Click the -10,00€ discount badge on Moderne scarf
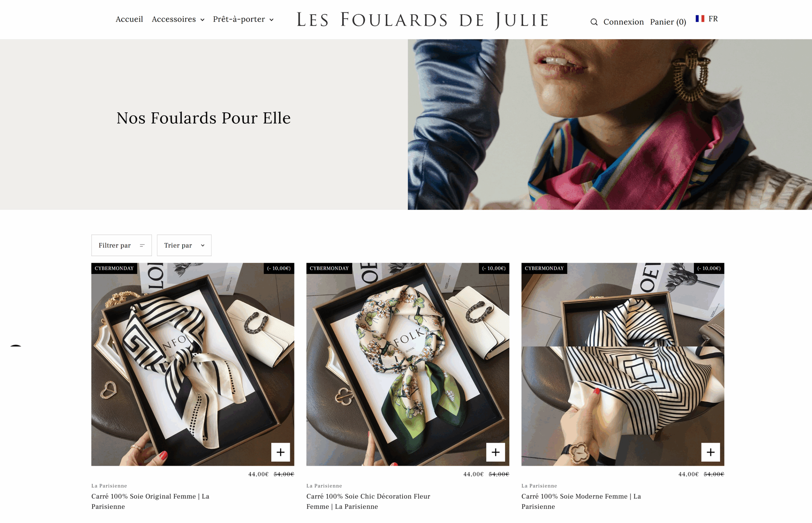The width and height of the screenshot is (812, 523). 709,268
